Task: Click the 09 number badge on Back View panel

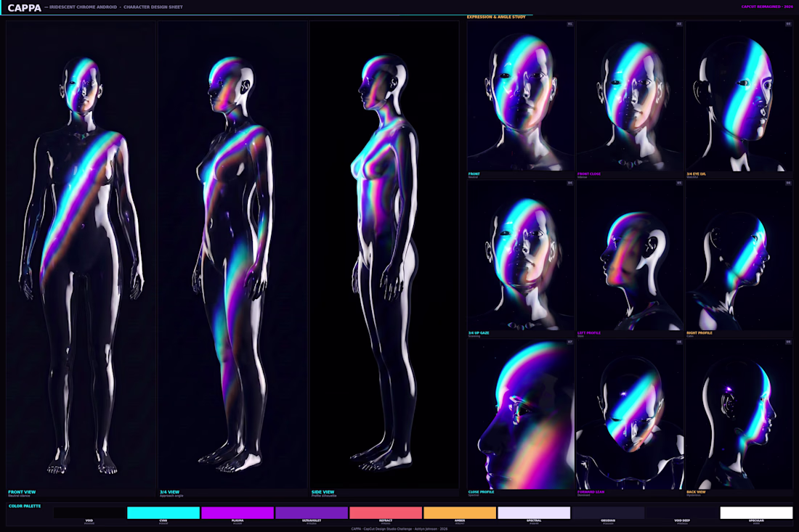Action: [x=788, y=342]
